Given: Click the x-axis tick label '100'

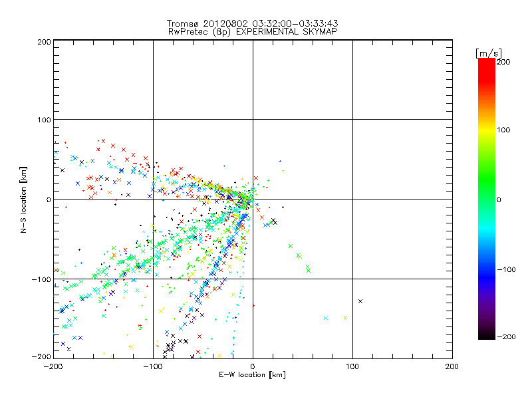Looking at the screenshot, I should (352, 367).
